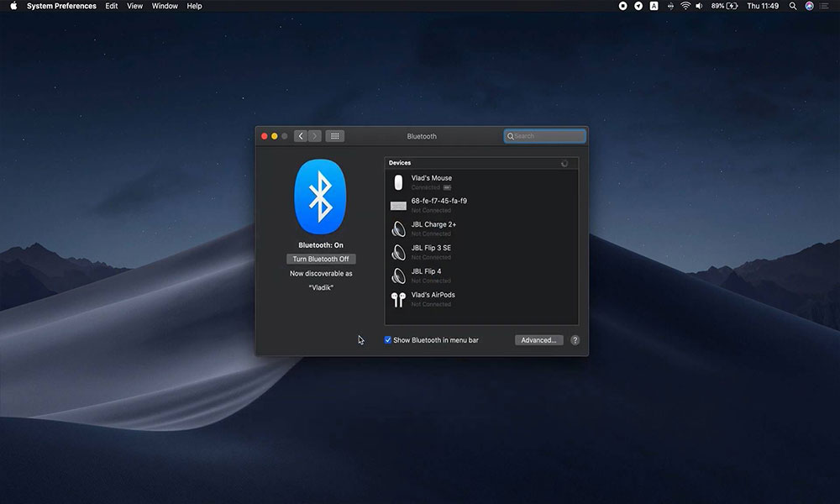Open Spotlight search magnifier icon
840x504 pixels.
793,6
